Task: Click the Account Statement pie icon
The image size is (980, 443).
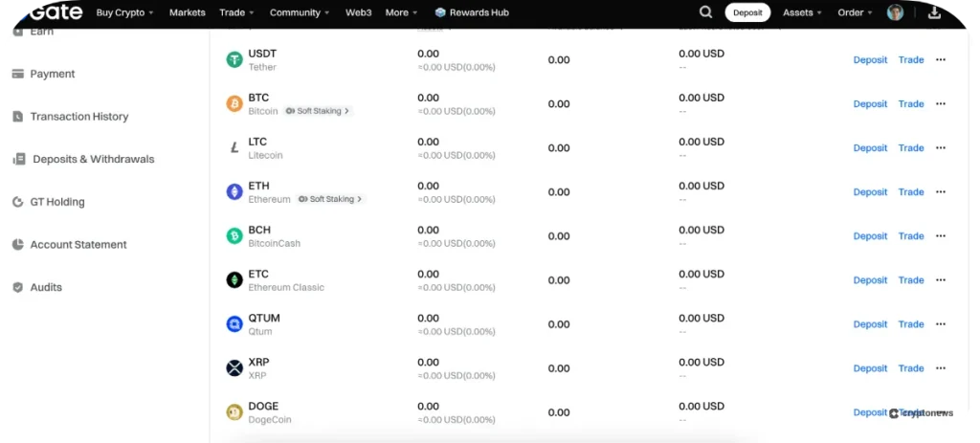Action: pos(18,244)
